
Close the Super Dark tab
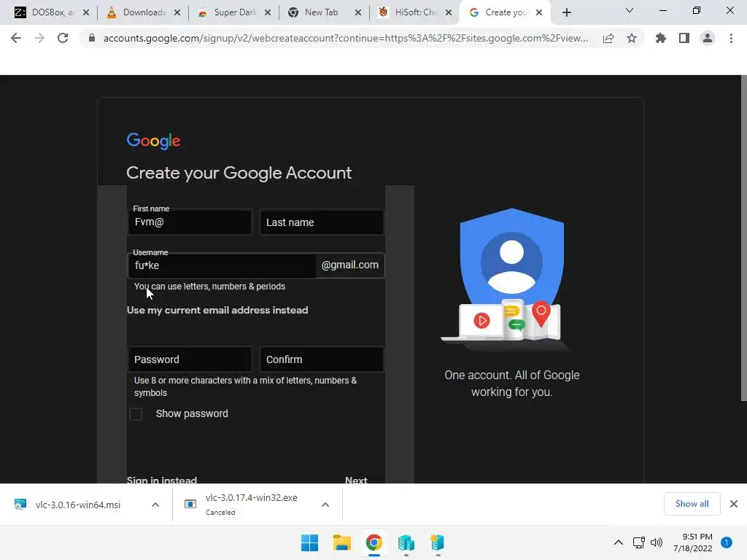click(268, 12)
